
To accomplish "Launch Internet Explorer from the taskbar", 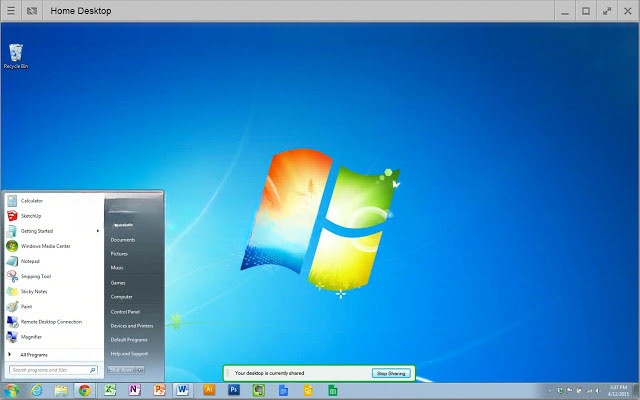I will (x=37, y=391).
